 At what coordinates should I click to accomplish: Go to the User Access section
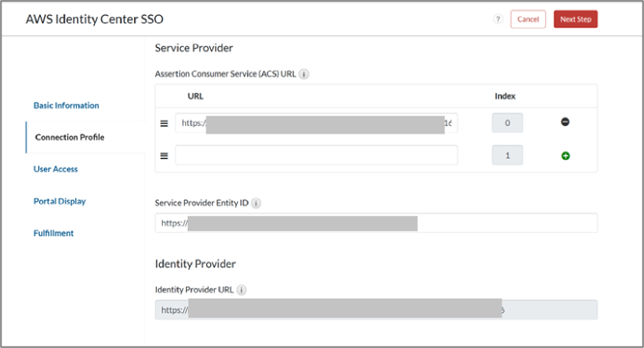[x=55, y=169]
